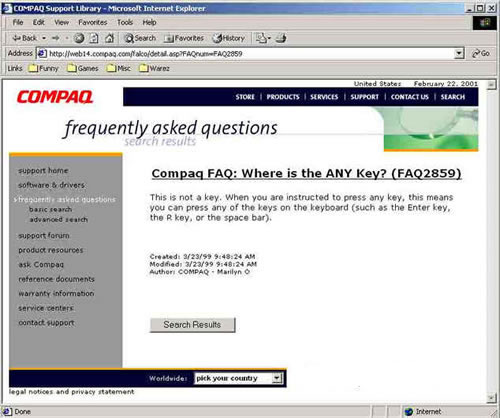
Task: Click in the URL address field
Action: pyautogui.click(x=250, y=53)
